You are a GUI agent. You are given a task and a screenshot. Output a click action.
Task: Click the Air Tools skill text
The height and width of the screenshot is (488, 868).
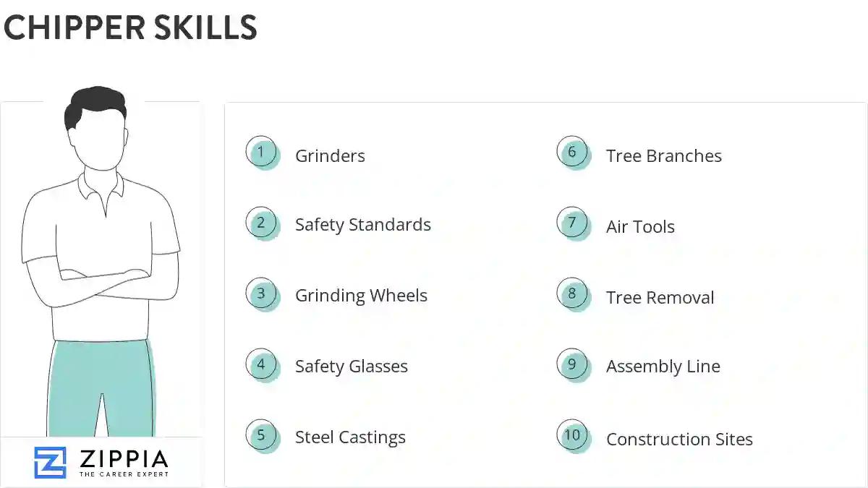click(640, 227)
